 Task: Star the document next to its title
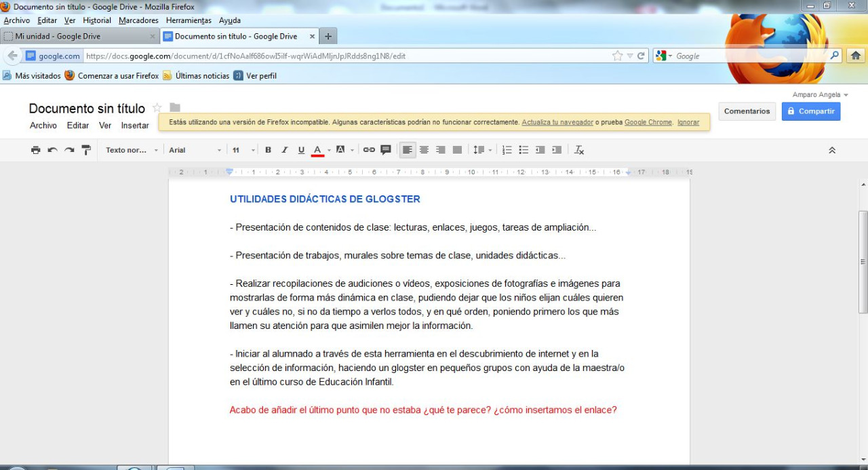pyautogui.click(x=157, y=108)
